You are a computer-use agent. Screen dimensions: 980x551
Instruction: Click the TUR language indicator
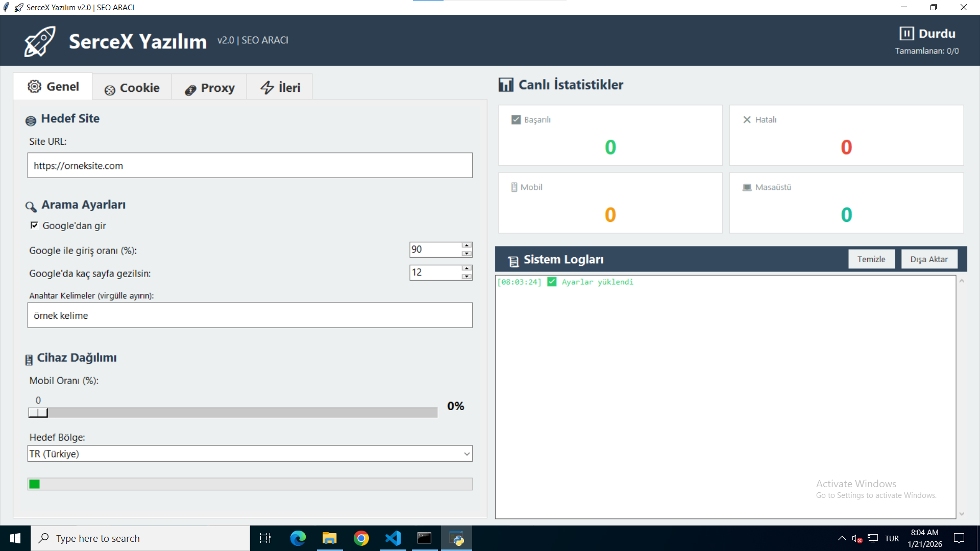pyautogui.click(x=892, y=538)
